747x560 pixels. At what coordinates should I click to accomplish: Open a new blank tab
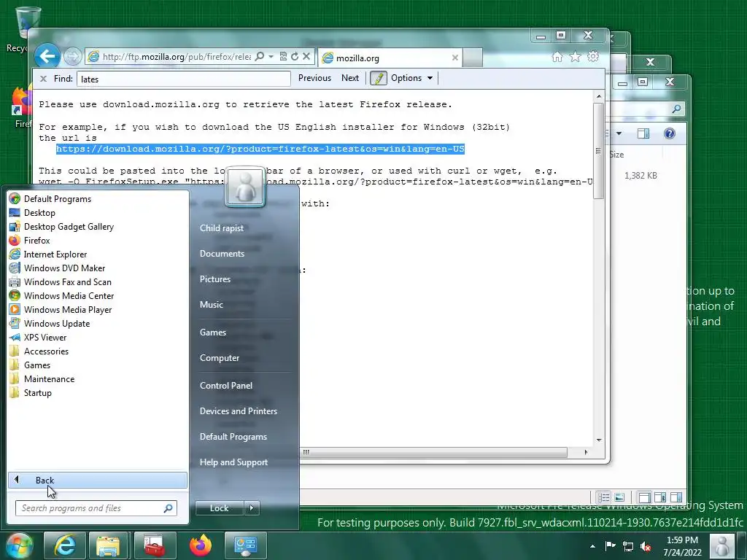pyautogui.click(x=473, y=58)
